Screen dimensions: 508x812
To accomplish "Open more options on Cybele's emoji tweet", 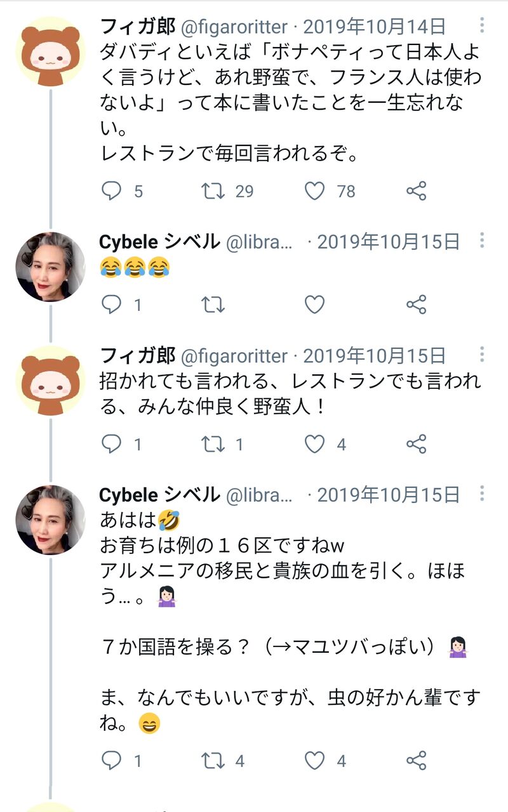I will [x=483, y=242].
